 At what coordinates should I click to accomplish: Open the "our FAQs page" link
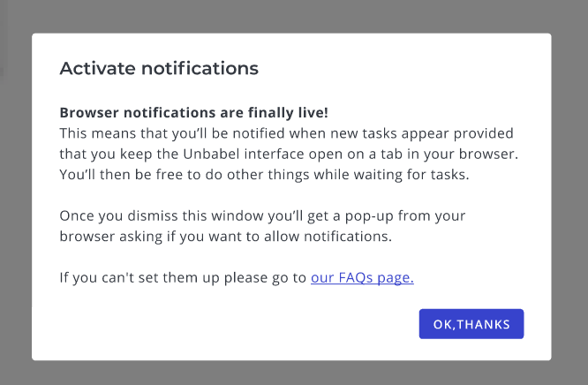click(x=362, y=277)
